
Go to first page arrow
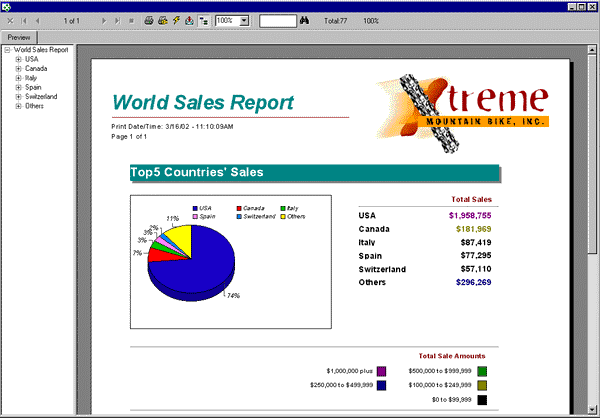(x=24, y=20)
